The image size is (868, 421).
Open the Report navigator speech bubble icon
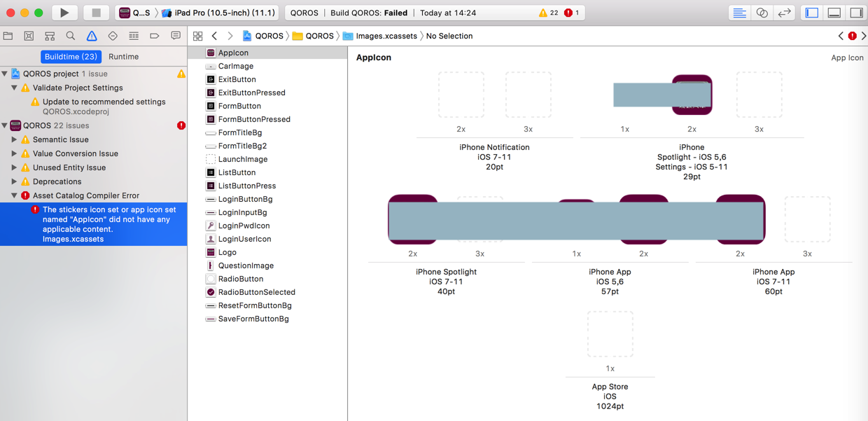click(176, 36)
